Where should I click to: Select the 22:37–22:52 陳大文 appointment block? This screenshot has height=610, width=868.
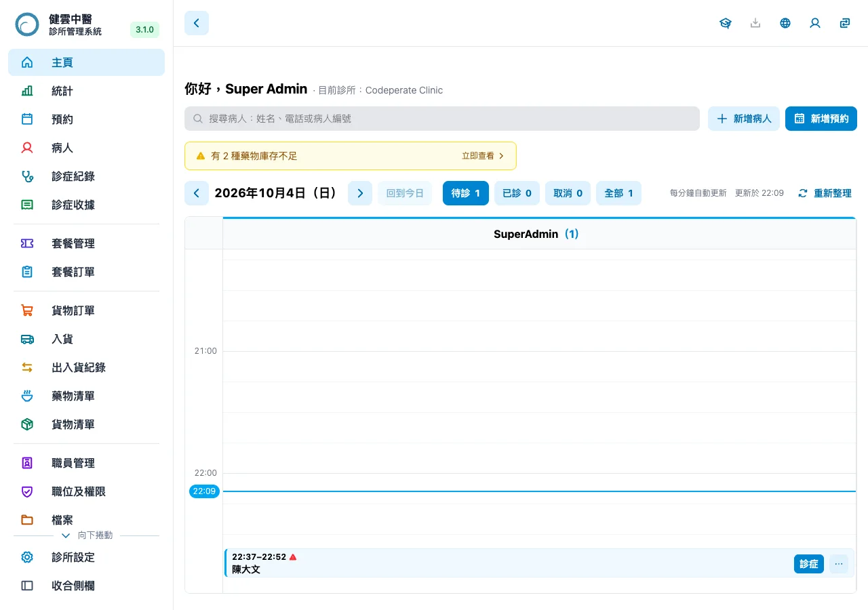539,563
